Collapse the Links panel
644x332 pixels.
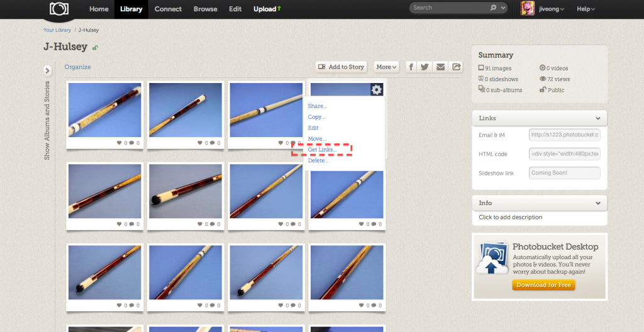pyautogui.click(x=598, y=118)
